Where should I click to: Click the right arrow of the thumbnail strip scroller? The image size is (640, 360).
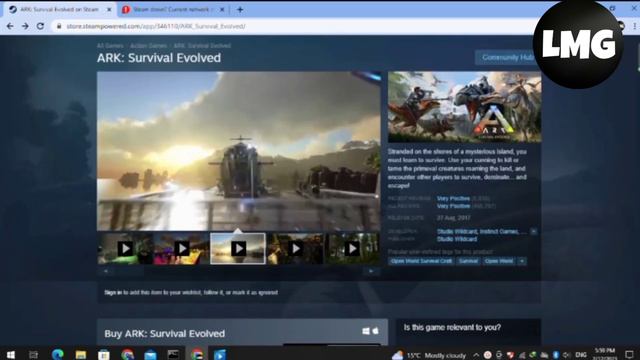(371, 271)
